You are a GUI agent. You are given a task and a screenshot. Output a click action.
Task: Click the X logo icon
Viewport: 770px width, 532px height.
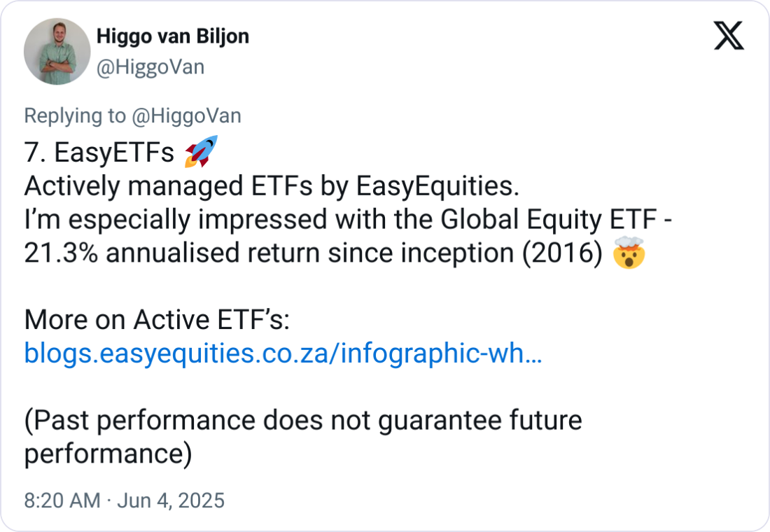tap(728, 35)
